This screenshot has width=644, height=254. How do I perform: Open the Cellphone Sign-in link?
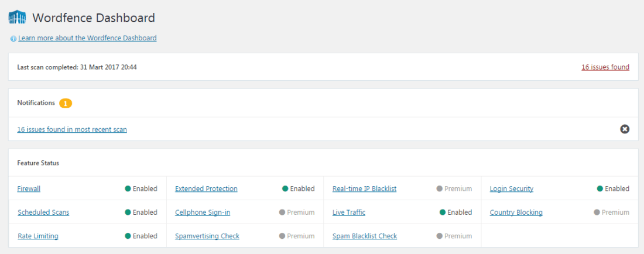click(x=203, y=212)
